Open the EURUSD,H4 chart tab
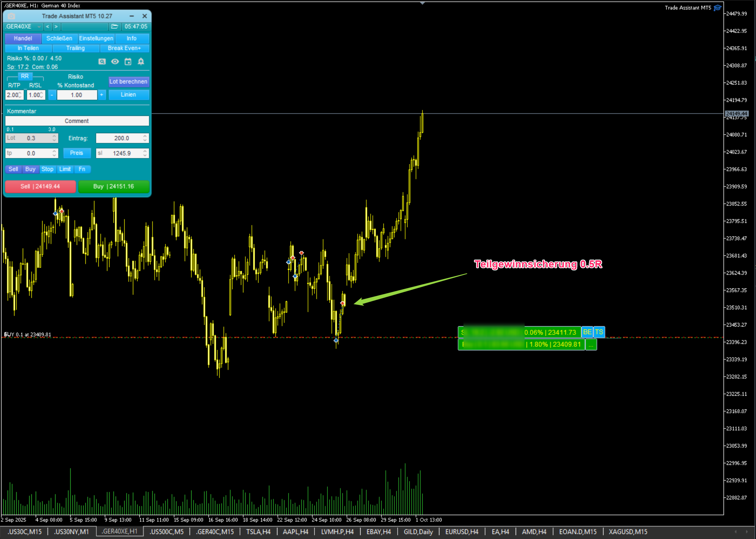The image size is (756, 539). click(x=462, y=531)
